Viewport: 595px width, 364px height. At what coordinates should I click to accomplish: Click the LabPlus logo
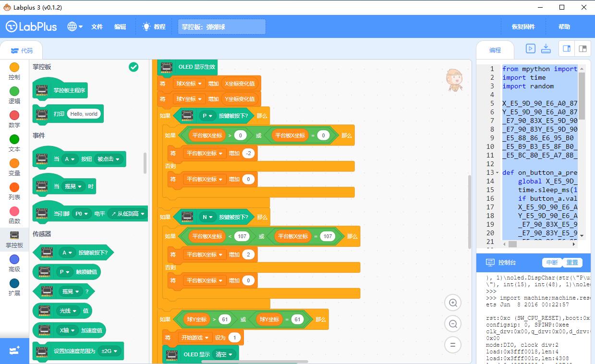(31, 27)
